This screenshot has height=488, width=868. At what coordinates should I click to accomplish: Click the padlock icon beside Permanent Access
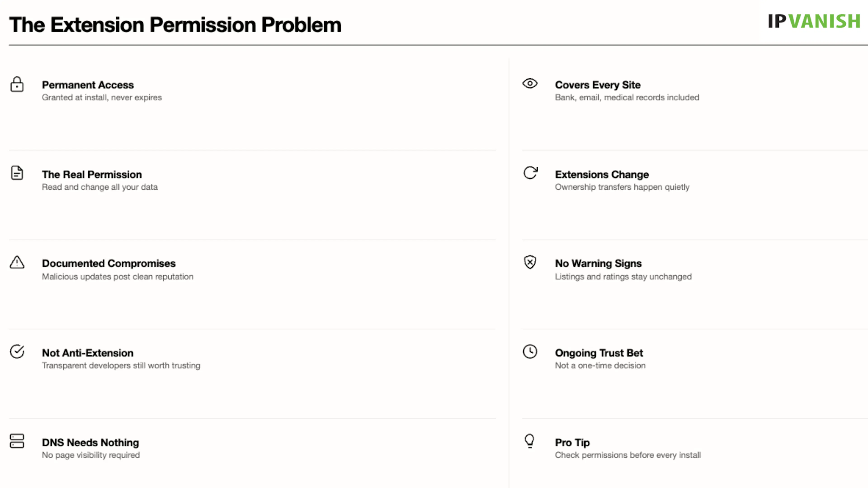(17, 84)
